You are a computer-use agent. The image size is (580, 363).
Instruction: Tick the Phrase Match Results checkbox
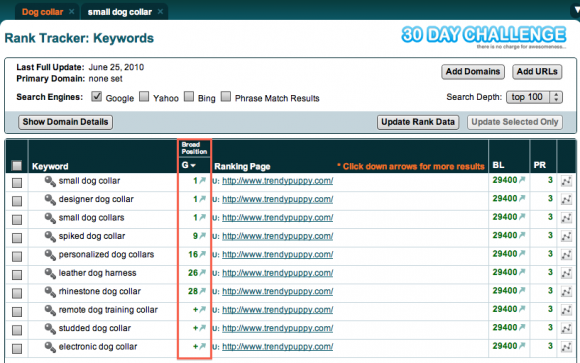226,97
